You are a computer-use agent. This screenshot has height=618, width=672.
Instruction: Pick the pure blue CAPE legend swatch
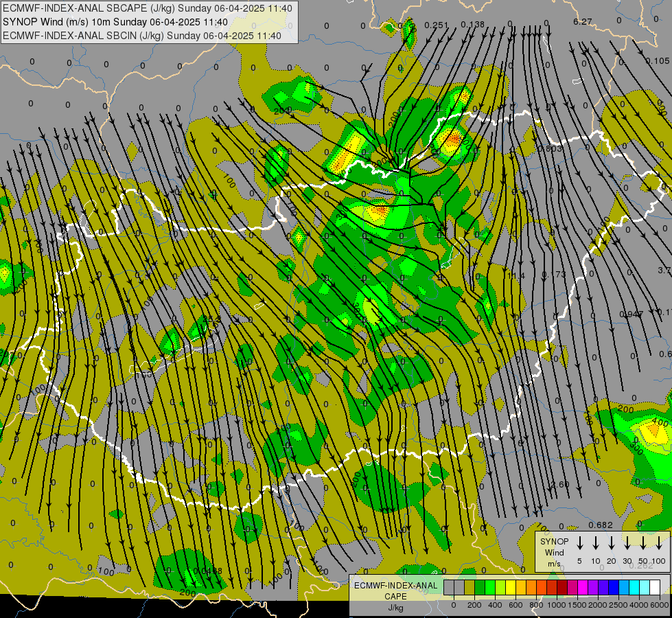click(614, 587)
